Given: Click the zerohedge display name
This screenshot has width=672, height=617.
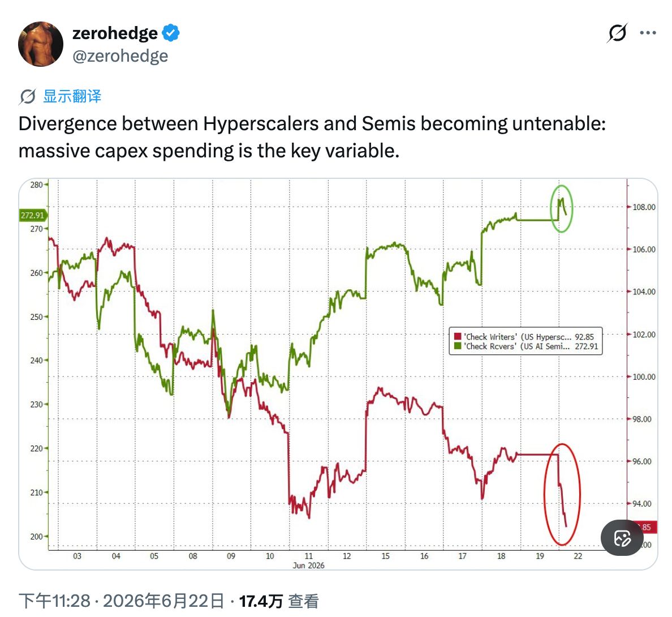Looking at the screenshot, I should coord(115,33).
